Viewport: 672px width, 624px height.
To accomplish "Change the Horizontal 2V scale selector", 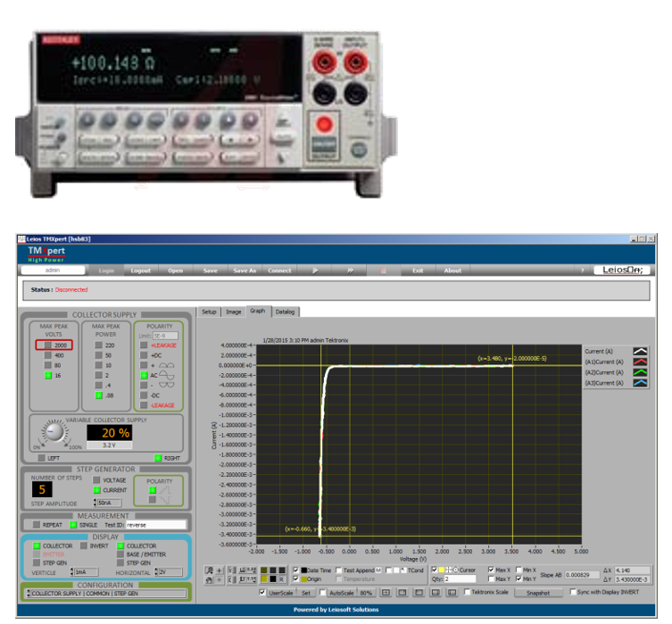I will click(x=170, y=572).
